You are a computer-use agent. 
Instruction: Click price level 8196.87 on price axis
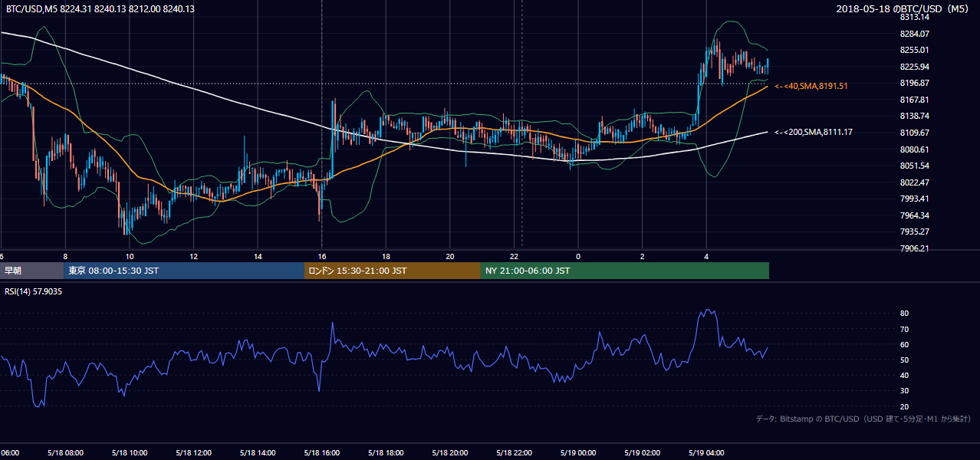tap(914, 83)
